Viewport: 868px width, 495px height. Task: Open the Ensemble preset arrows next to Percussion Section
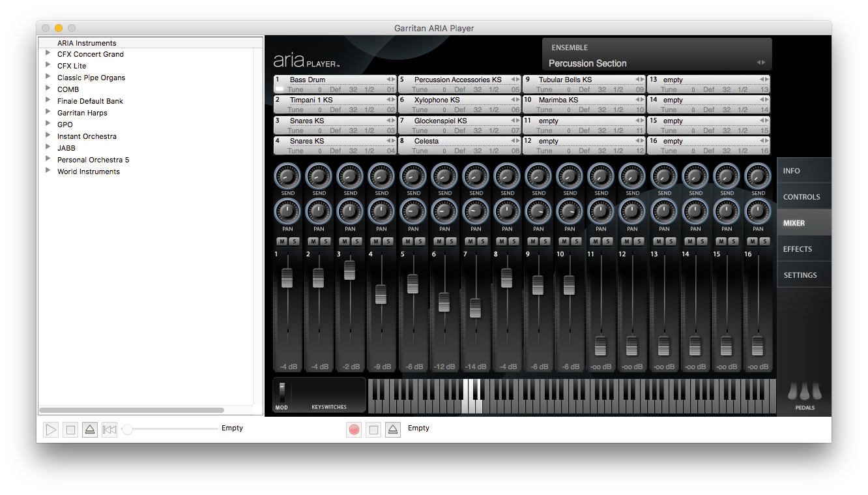(760, 63)
